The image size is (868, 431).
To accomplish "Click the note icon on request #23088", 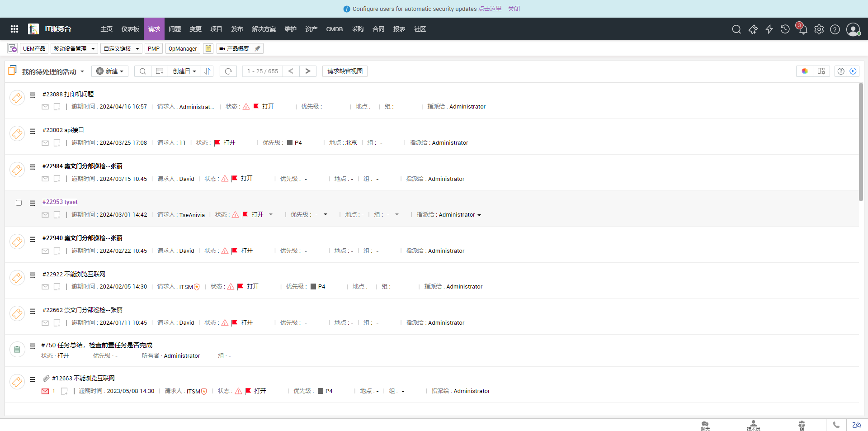I will pos(57,107).
